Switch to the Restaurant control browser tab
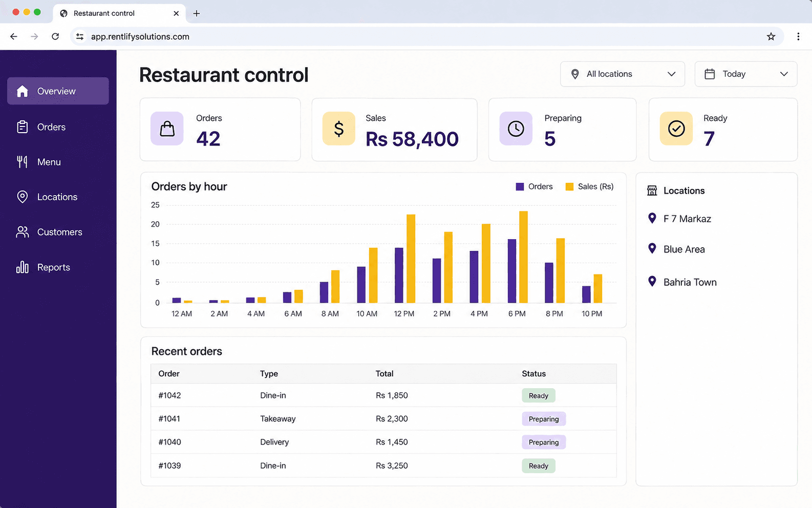 120,13
